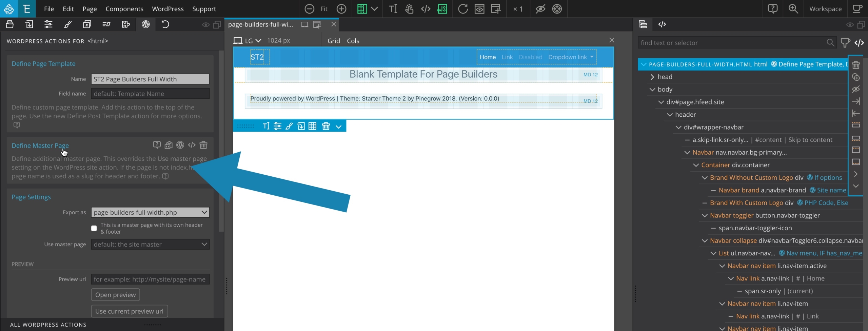Click the template Name input field
Viewport: 868px width, 331px height.
pyautogui.click(x=150, y=79)
